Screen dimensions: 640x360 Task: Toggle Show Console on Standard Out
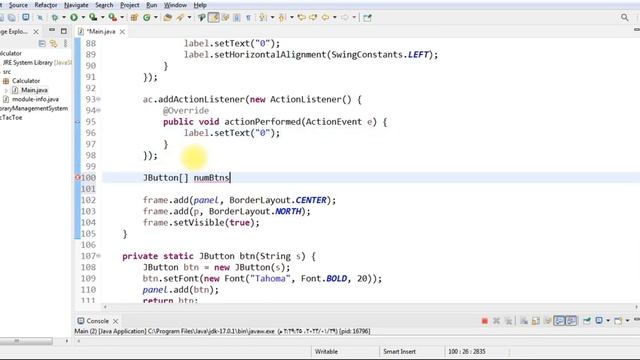click(x=559, y=321)
